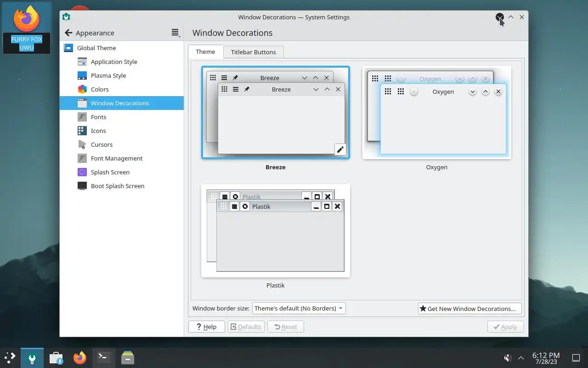Image resolution: width=588 pixels, height=368 pixels.
Task: Open the Font Management icon
Action: [82, 158]
